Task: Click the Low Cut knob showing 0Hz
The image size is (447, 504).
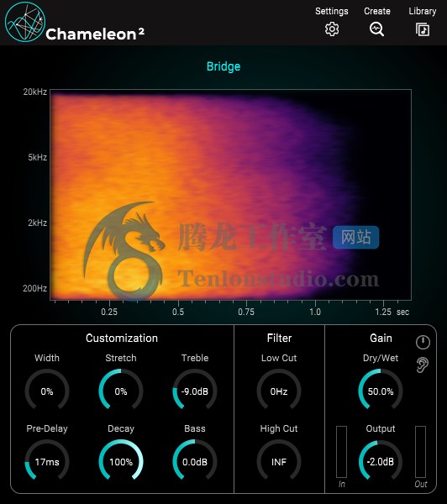Action: coord(279,391)
